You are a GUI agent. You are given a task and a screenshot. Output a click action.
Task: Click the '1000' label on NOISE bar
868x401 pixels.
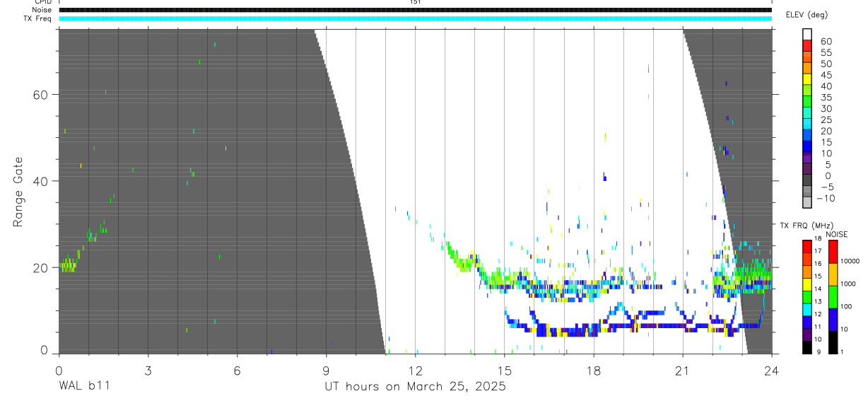click(849, 284)
